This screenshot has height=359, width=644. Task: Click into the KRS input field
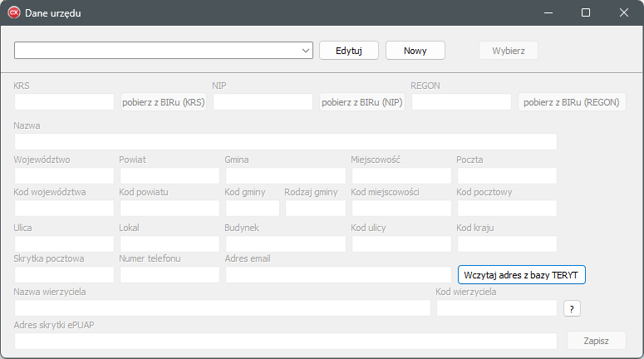(64, 102)
